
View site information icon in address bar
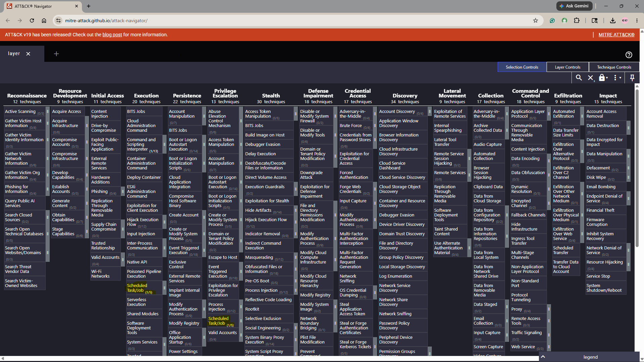coord(58,21)
